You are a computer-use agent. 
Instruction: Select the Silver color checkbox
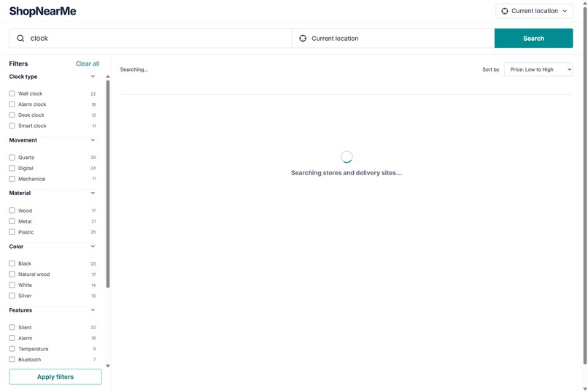tap(12, 296)
